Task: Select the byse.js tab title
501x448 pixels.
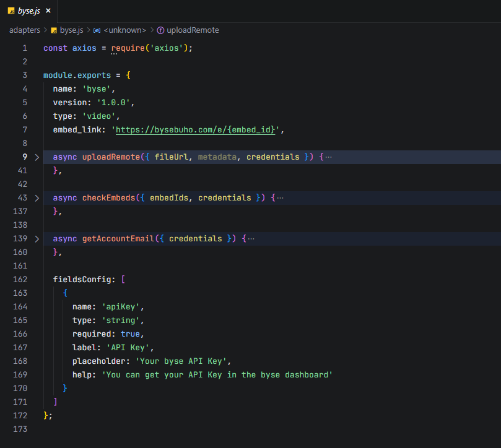Action: click(28, 11)
